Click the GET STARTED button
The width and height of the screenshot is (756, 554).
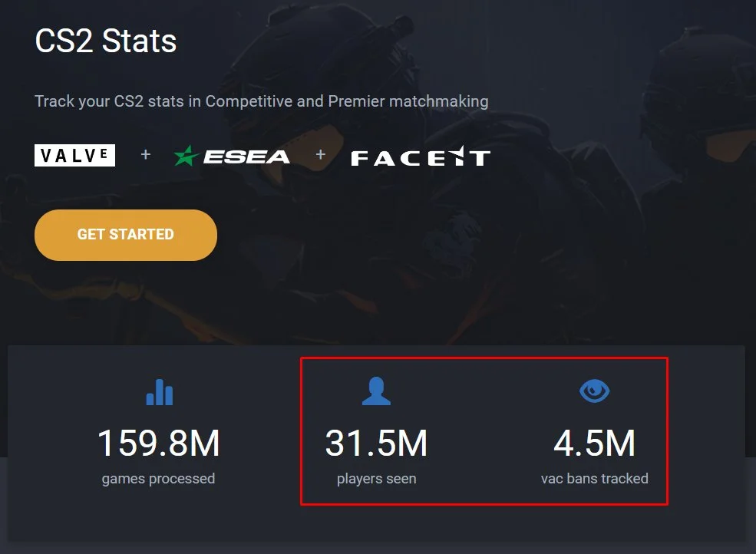[125, 235]
